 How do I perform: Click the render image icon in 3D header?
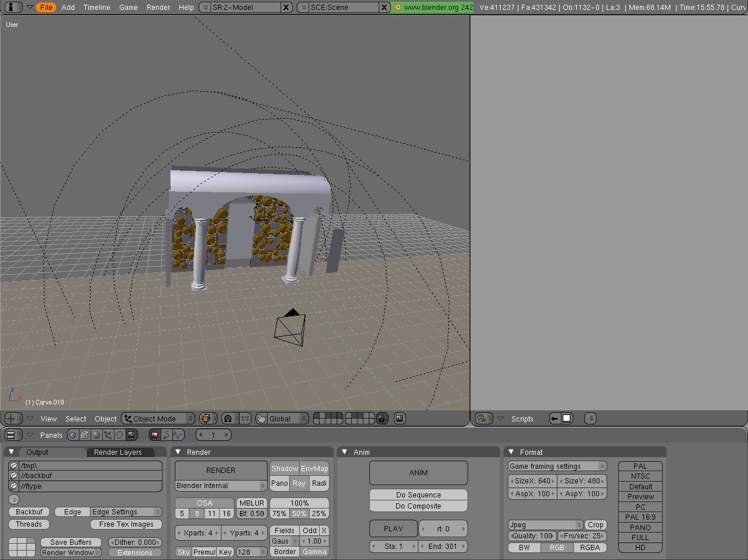[400, 419]
